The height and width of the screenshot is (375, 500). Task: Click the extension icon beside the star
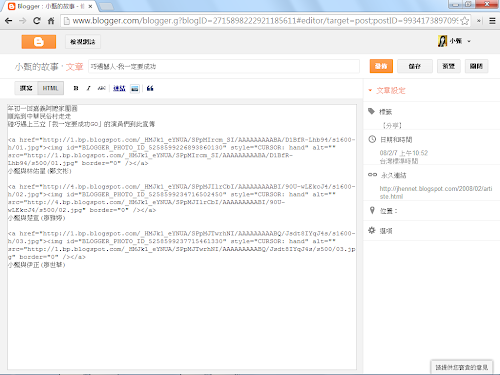[x=479, y=21]
